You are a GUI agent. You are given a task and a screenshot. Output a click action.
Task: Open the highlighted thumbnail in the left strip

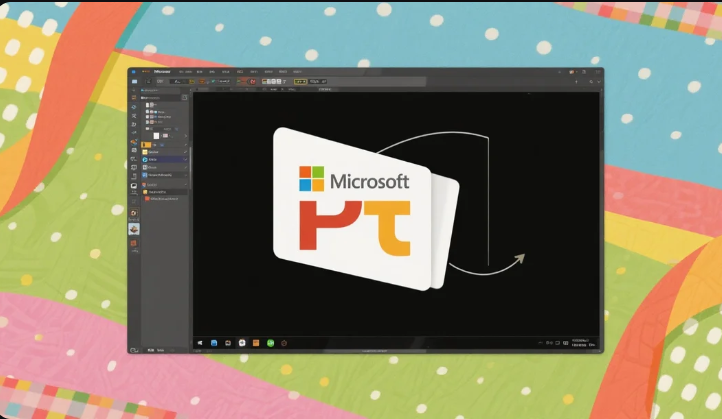(x=134, y=229)
